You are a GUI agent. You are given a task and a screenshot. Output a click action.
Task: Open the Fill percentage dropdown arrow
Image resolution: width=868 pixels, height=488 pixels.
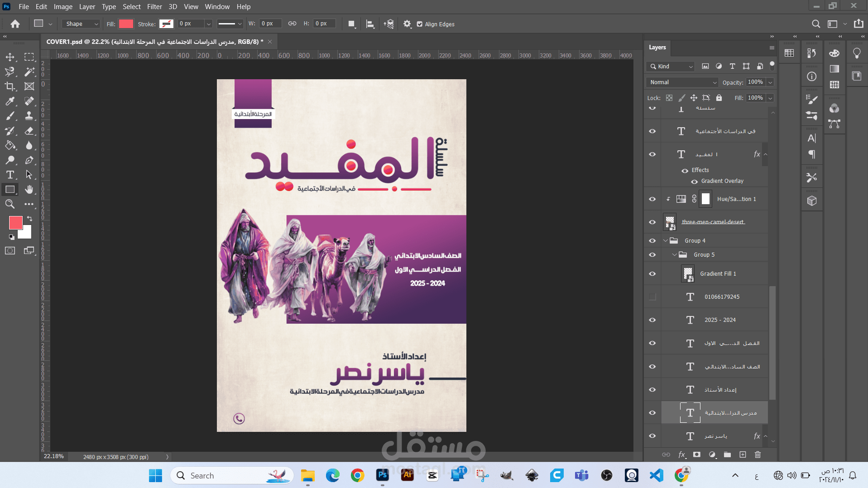[x=770, y=98]
